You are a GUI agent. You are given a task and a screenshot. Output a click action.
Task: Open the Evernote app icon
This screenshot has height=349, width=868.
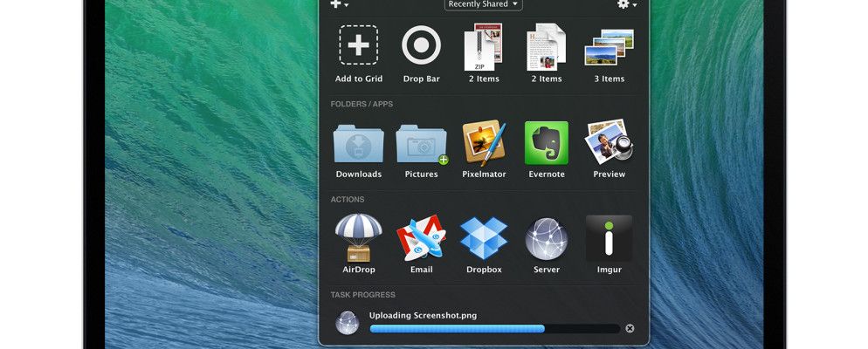click(547, 142)
